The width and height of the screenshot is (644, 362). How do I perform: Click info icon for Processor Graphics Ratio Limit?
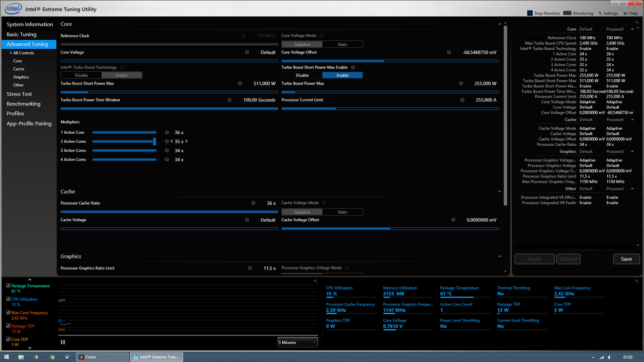pos(250,268)
